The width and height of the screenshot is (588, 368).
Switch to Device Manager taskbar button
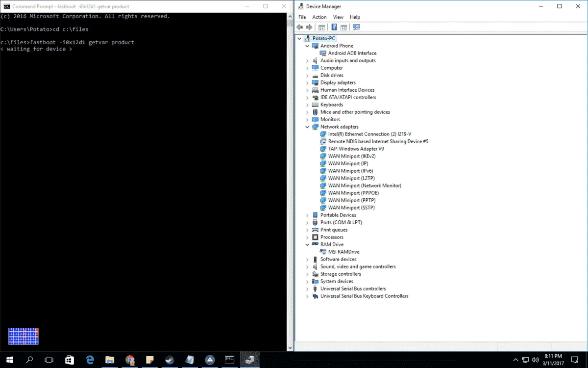[x=250, y=360]
